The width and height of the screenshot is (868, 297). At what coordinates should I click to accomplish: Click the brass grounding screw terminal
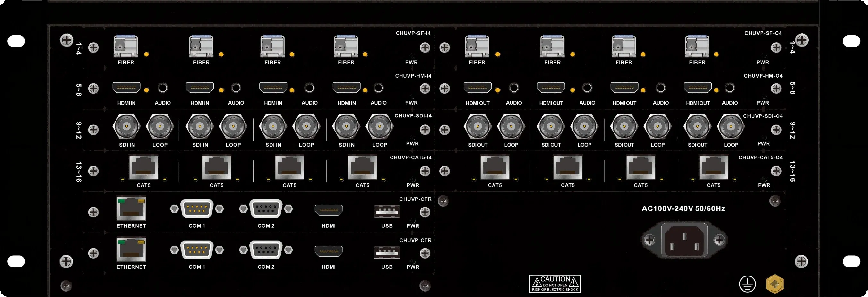[x=775, y=284]
